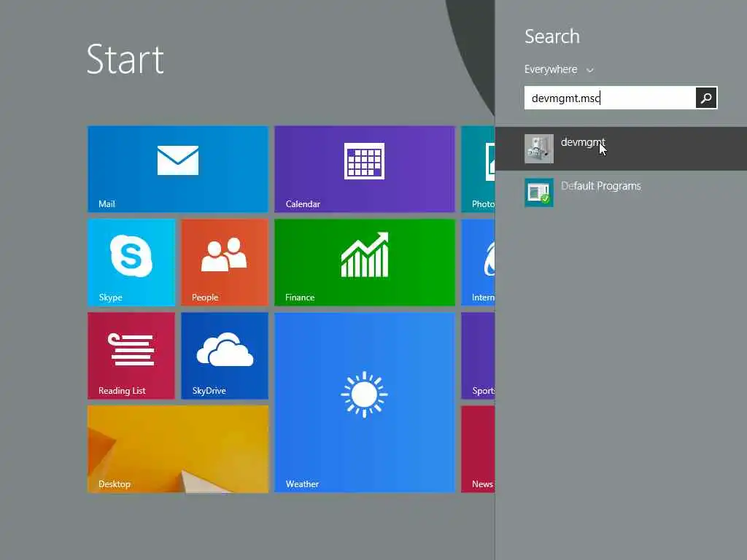Viewport: 747px width, 560px height.
Task: Click the devmgmt result icon
Action: click(x=539, y=149)
